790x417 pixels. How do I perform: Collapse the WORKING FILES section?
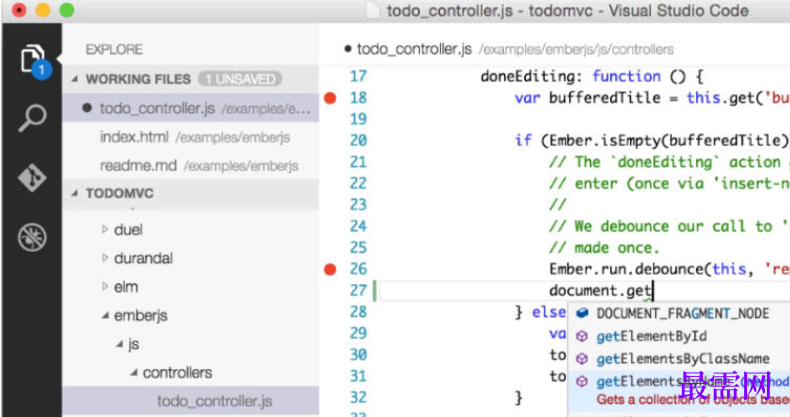(x=75, y=79)
